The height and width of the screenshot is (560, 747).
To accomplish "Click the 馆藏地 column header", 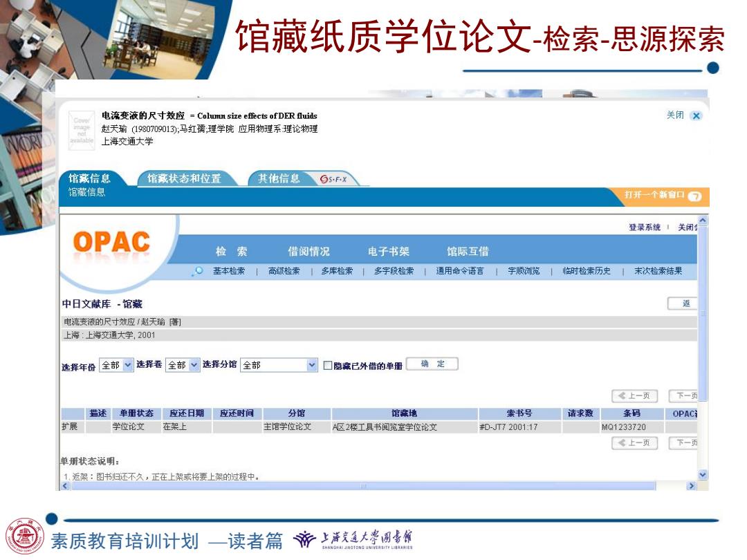I will (x=405, y=413).
